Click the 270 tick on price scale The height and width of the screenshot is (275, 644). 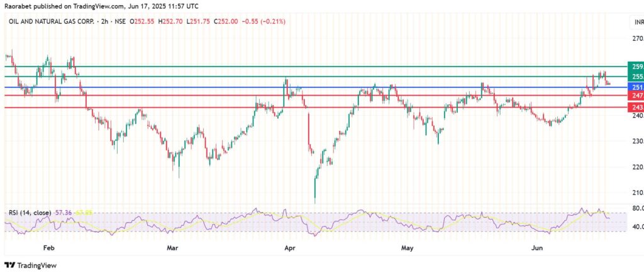point(636,38)
